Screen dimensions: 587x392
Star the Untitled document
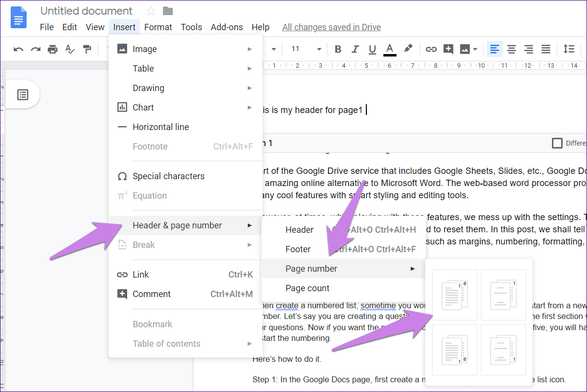click(151, 11)
